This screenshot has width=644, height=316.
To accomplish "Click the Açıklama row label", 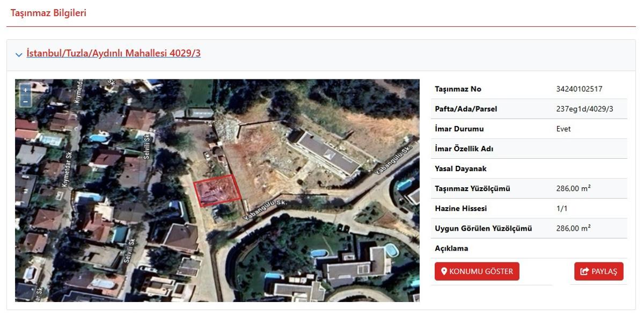I will (x=451, y=248).
